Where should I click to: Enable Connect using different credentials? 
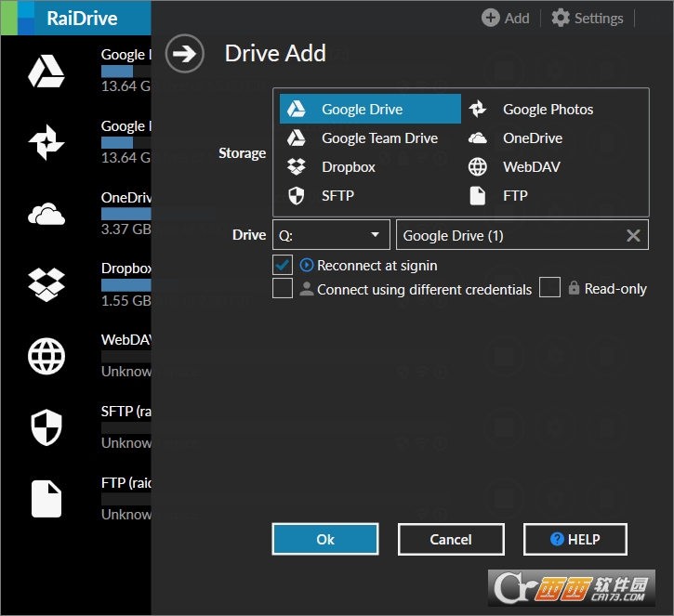pyautogui.click(x=283, y=288)
